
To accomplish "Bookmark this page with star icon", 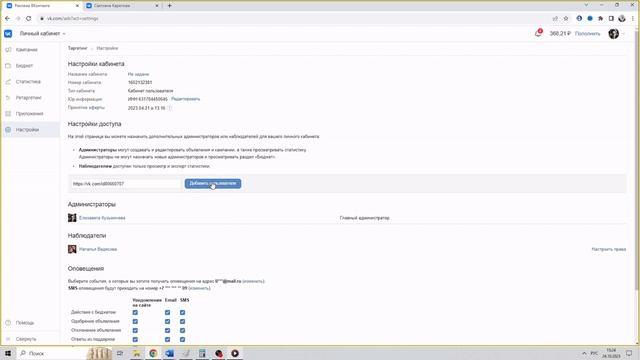I will coord(566,18).
